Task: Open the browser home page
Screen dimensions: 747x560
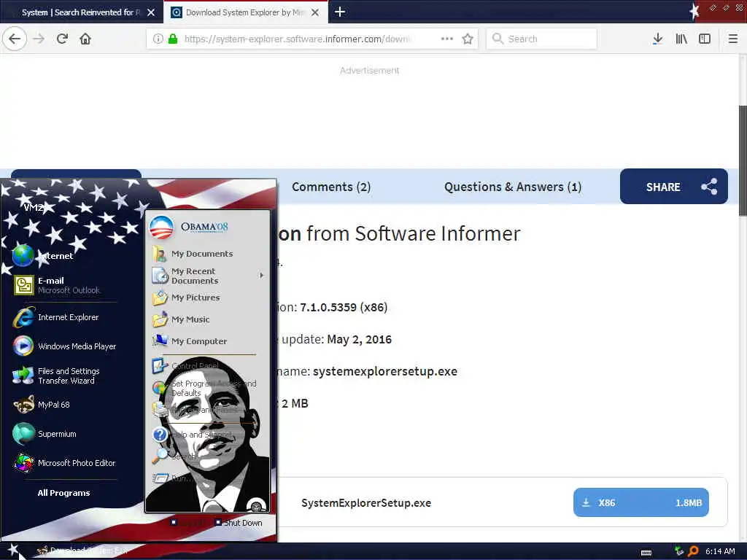Action: coord(85,39)
